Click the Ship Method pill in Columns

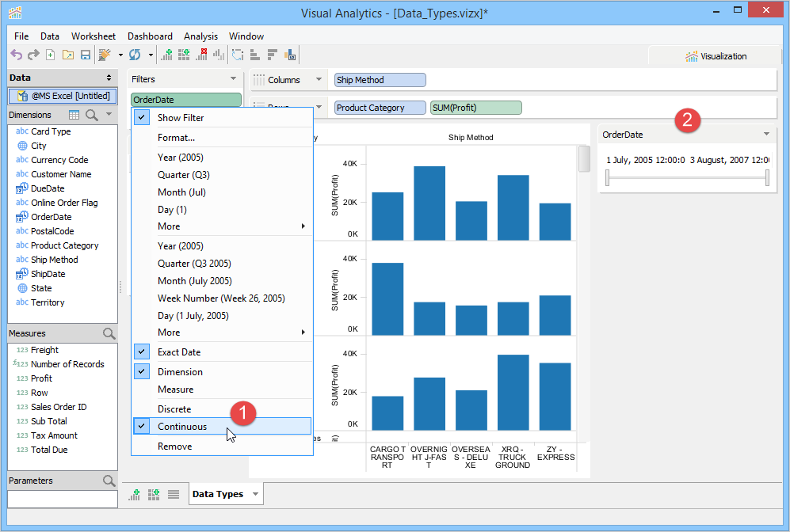[380, 80]
